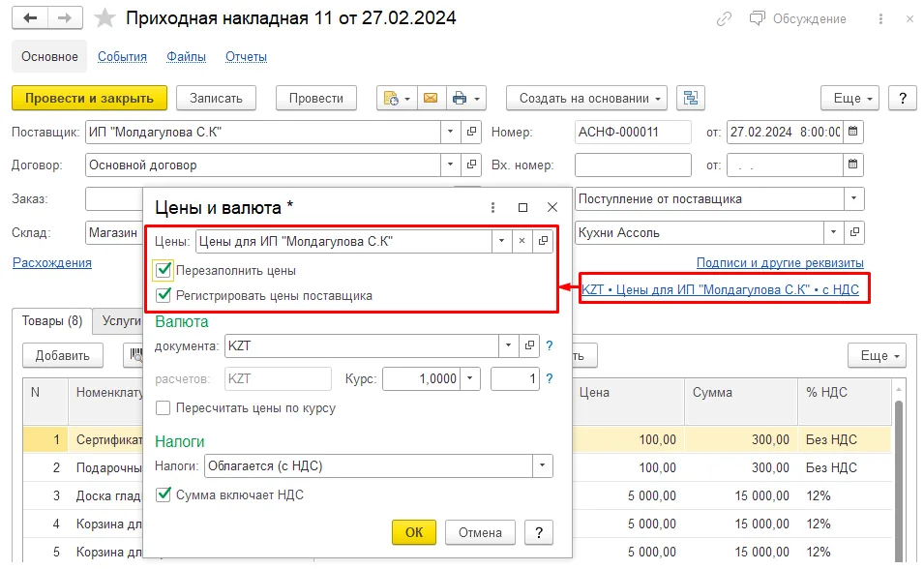Open the calendar for document date
924x569 pixels.
pos(852,132)
